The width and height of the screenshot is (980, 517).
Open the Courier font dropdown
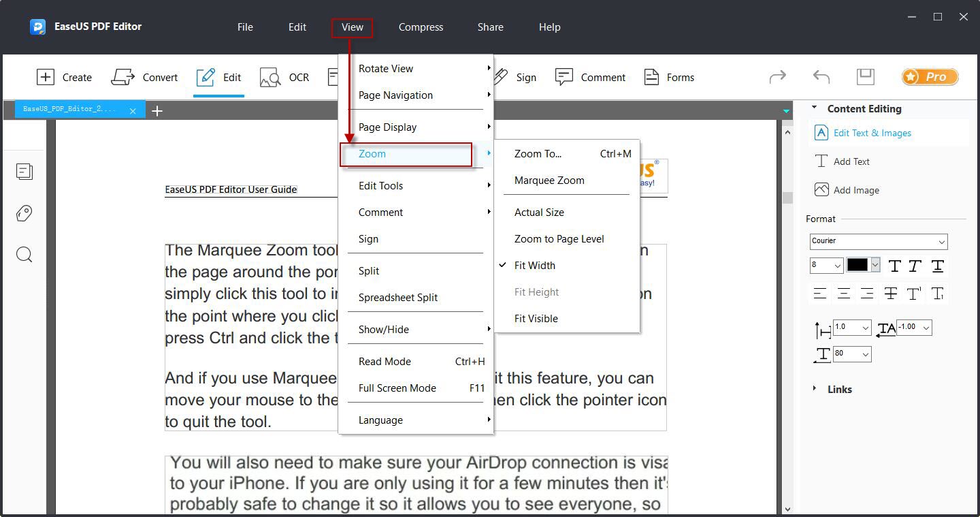[x=878, y=241]
